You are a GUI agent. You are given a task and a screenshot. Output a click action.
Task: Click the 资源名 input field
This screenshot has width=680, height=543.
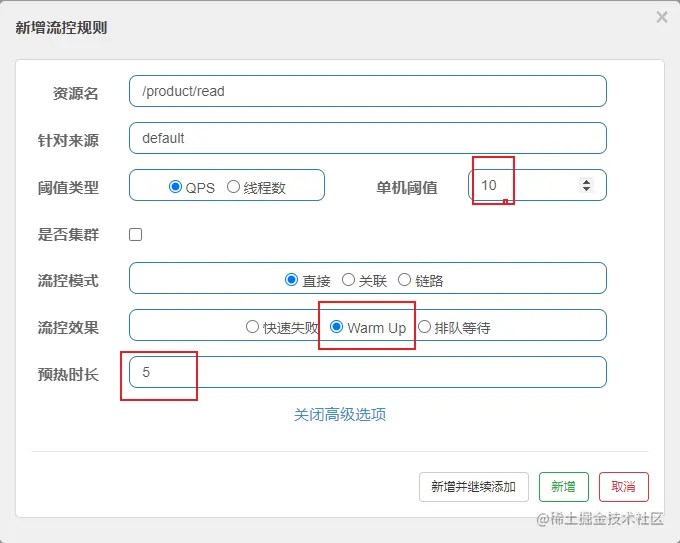(368, 91)
